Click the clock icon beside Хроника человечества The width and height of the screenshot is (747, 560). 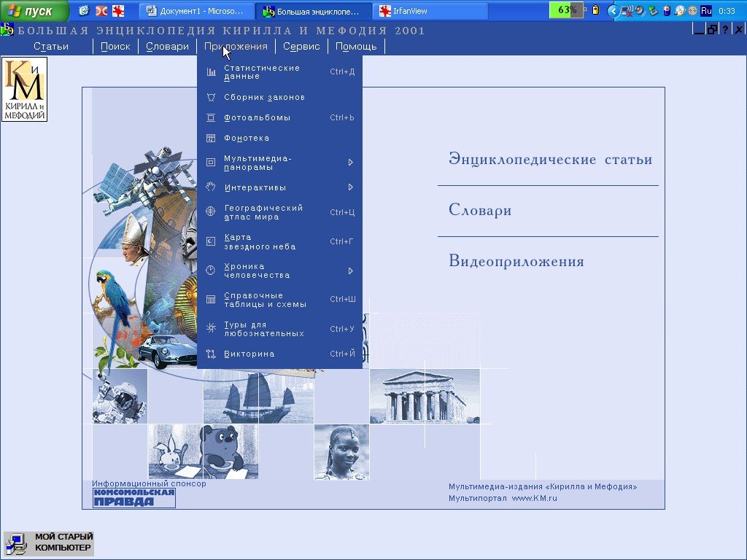211,271
